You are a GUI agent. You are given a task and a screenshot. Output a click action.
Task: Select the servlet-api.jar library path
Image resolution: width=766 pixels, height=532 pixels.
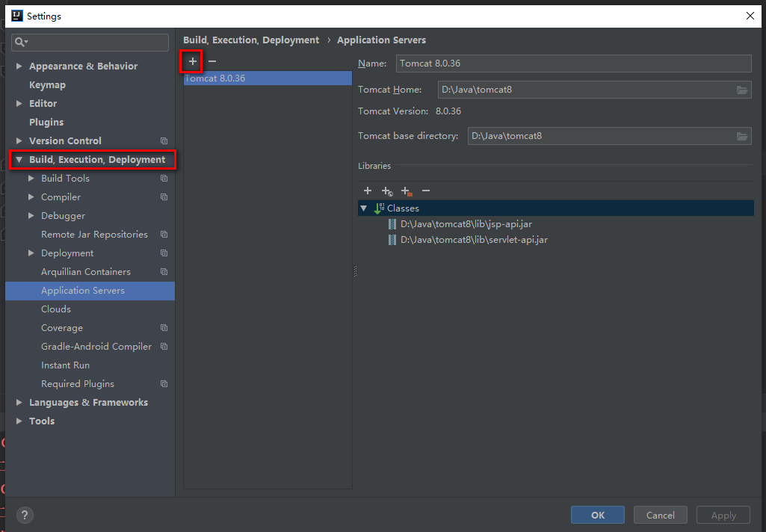coord(474,240)
